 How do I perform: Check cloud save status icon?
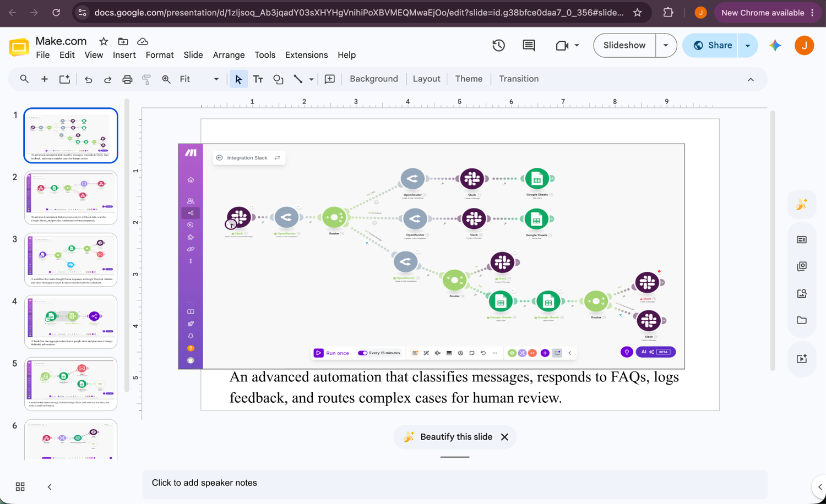coord(143,41)
